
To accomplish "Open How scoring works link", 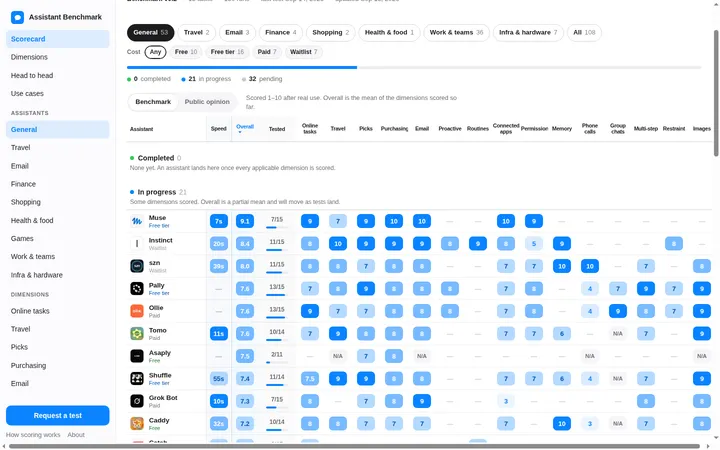I will click(33, 435).
